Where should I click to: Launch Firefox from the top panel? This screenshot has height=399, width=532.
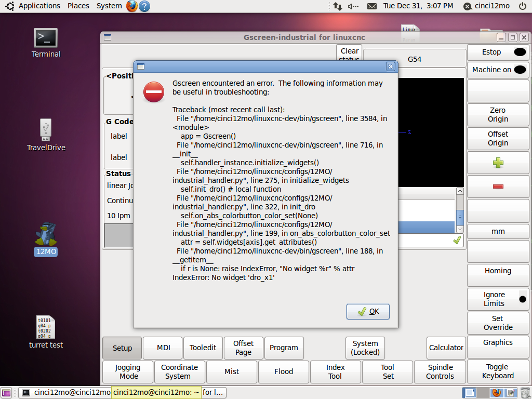coord(131,6)
